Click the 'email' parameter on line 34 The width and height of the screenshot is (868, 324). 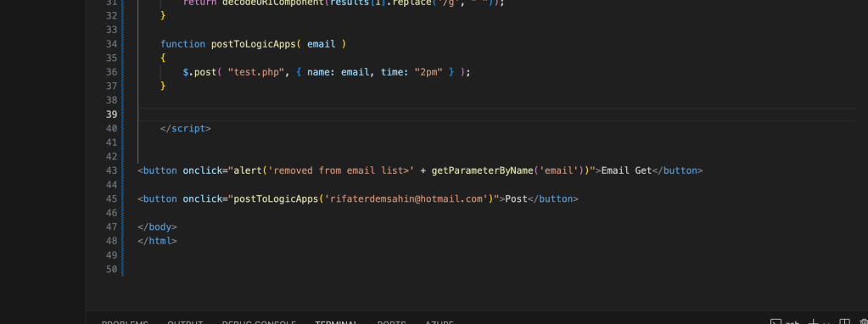(x=321, y=43)
